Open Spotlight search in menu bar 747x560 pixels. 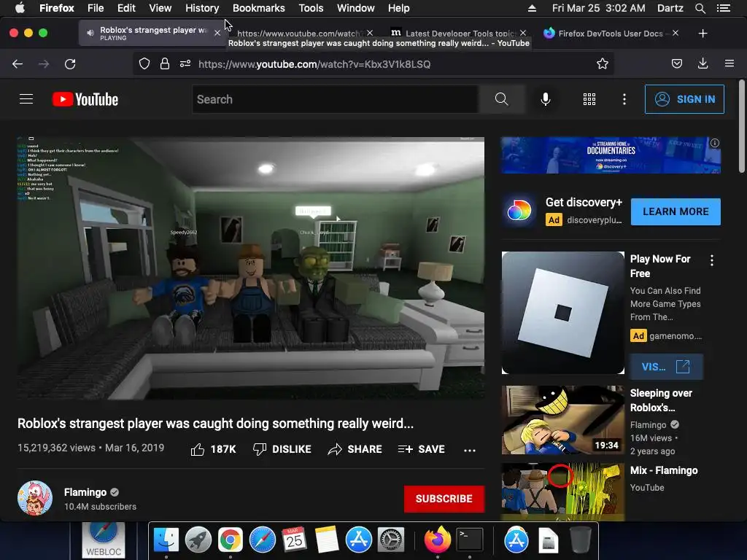coord(700,8)
